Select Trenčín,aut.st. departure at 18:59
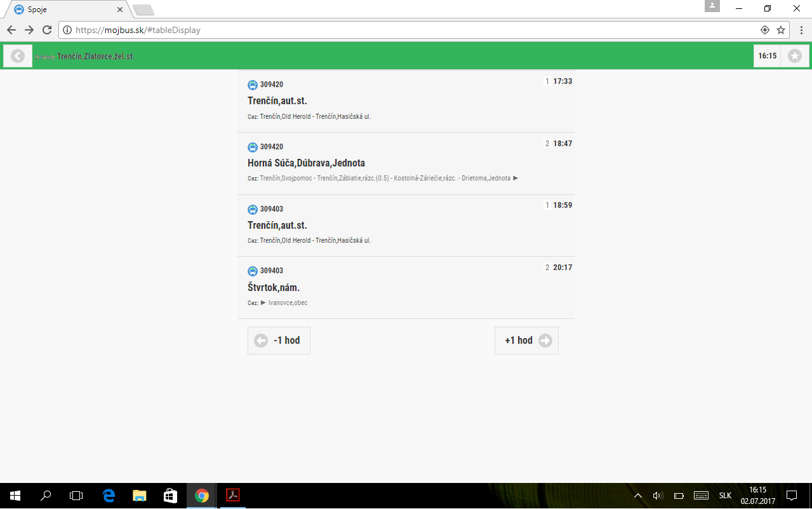 [x=406, y=226]
